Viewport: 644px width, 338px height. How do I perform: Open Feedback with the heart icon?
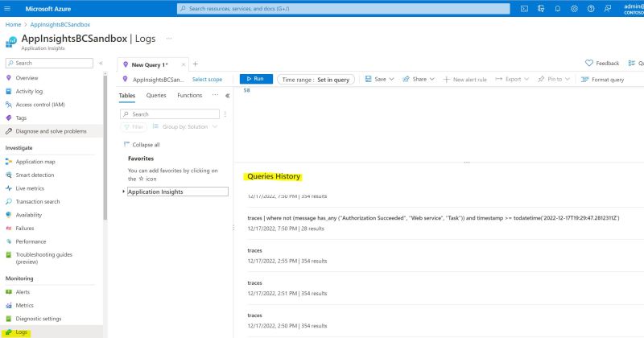(x=601, y=64)
